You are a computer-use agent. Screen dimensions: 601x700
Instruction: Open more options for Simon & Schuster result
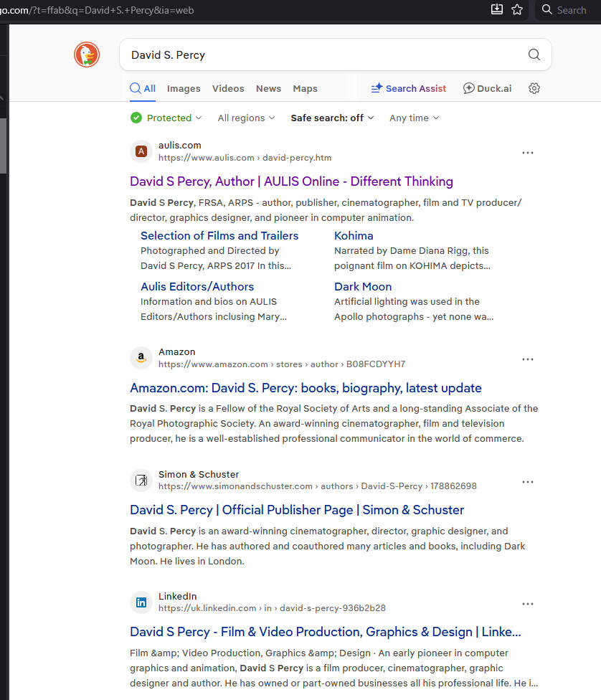tap(528, 482)
